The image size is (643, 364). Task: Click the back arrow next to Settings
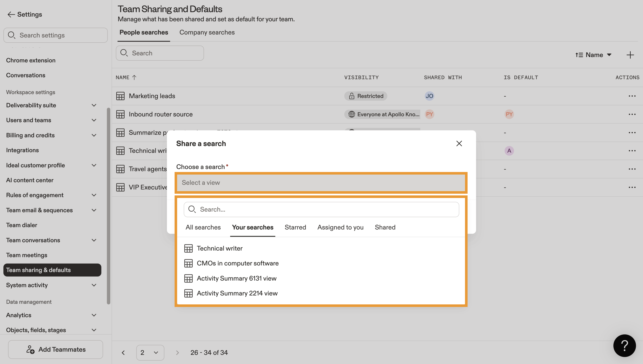11,14
